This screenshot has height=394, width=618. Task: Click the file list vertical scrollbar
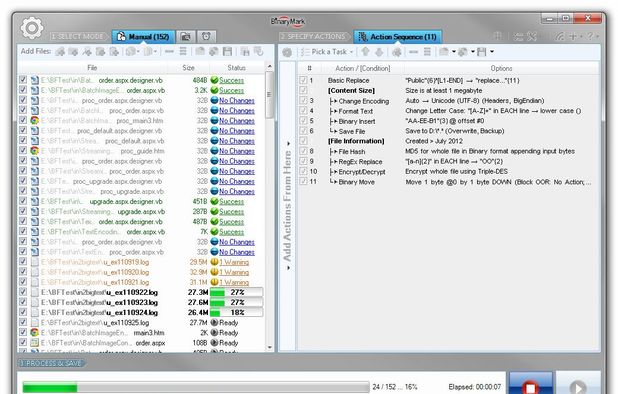270,207
